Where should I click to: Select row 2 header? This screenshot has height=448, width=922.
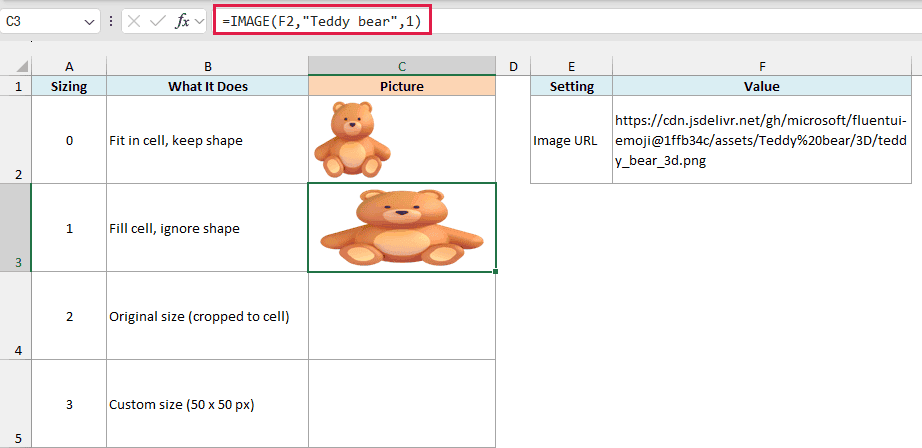pos(16,139)
